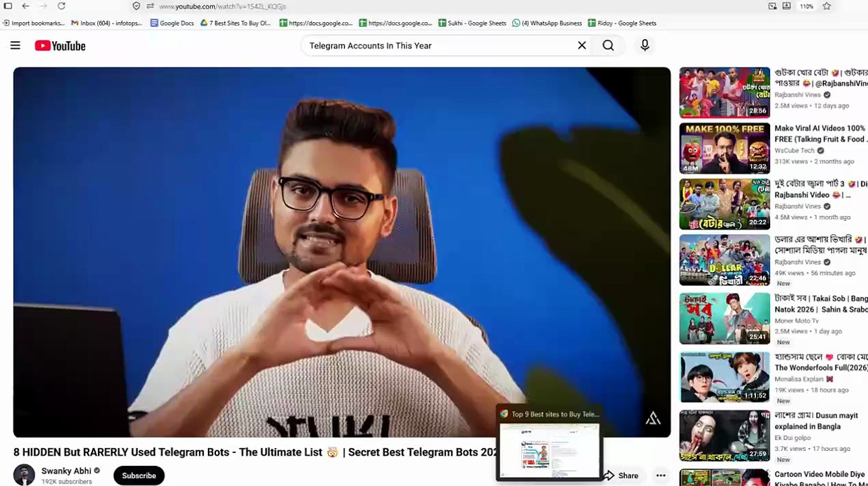Open Swanky Abhi channel avatar
The width and height of the screenshot is (868, 486).
(x=24, y=475)
